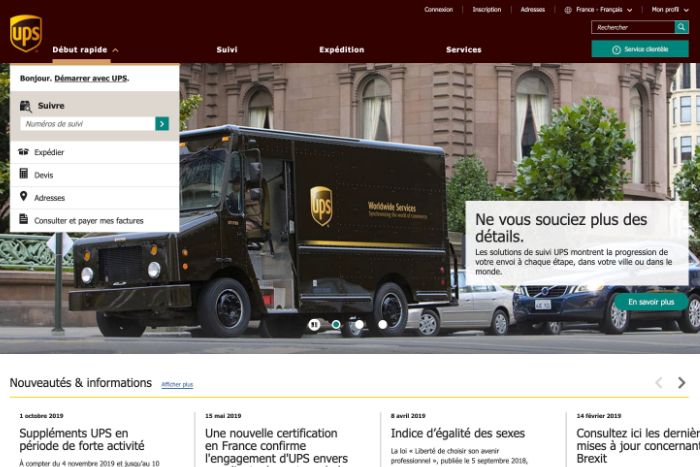Open the Démarrer avec UPS link

pyautogui.click(x=91, y=78)
